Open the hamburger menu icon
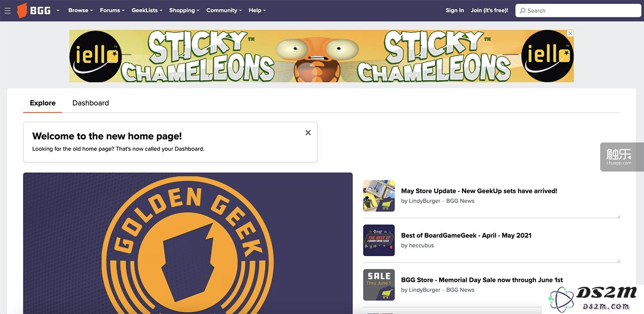 (x=7, y=10)
